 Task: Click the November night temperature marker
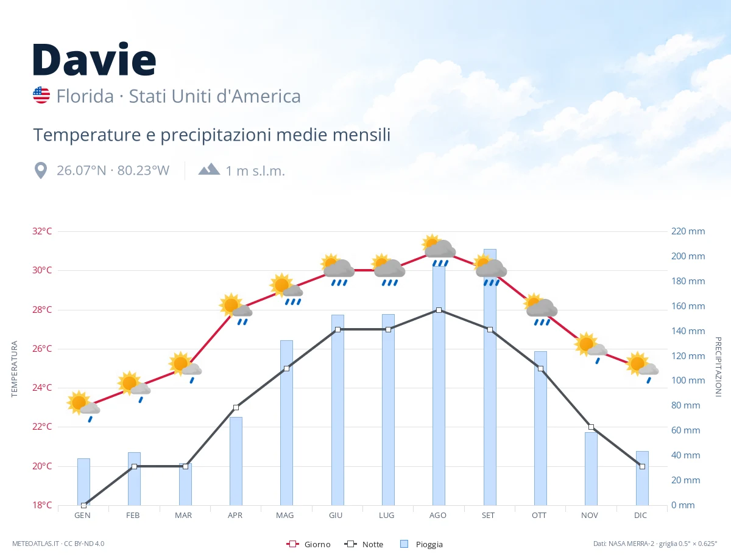coord(591,427)
